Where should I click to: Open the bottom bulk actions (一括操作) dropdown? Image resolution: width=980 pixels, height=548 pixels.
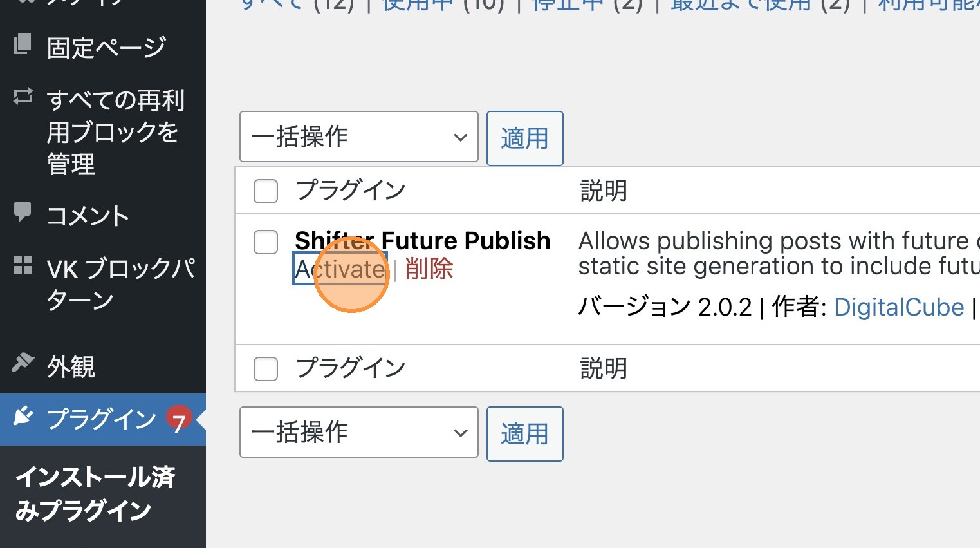pyautogui.click(x=358, y=432)
